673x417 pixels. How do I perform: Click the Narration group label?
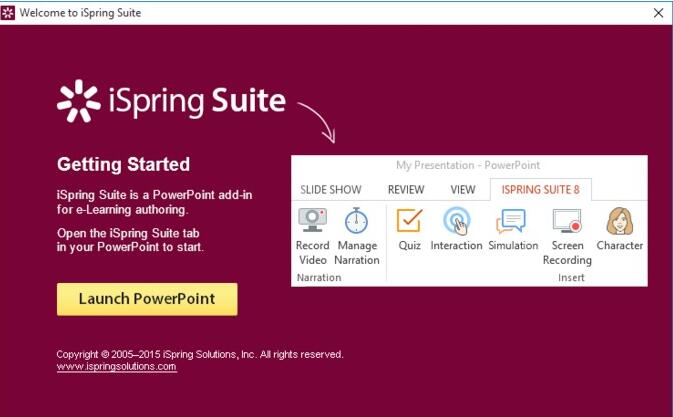point(319,278)
